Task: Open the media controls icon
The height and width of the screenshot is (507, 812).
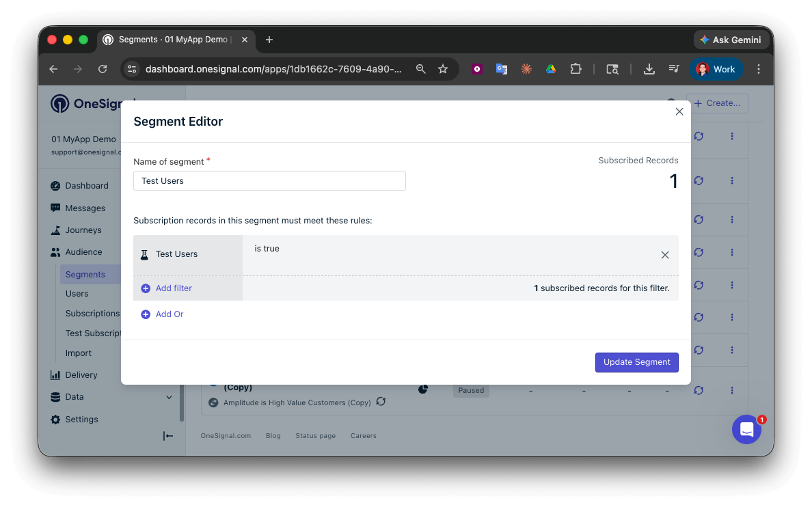Action: [x=674, y=68]
